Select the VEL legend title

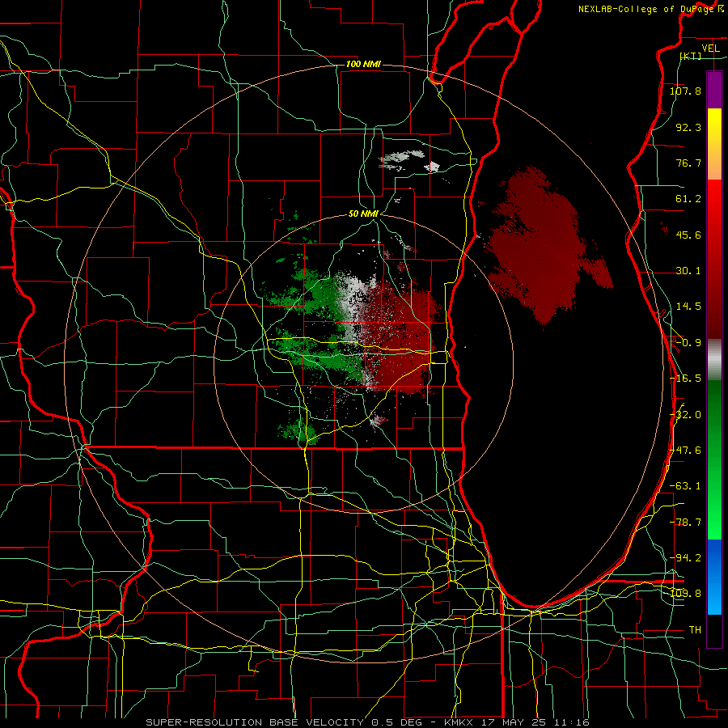point(710,49)
